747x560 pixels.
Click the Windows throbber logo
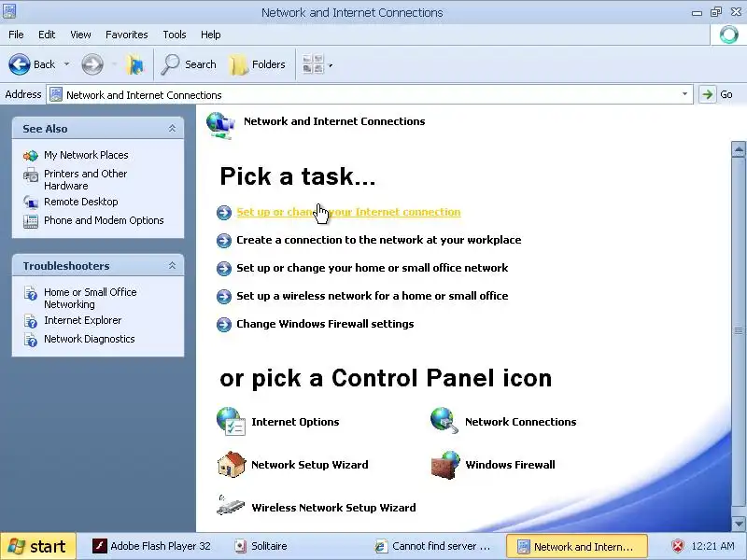click(728, 35)
